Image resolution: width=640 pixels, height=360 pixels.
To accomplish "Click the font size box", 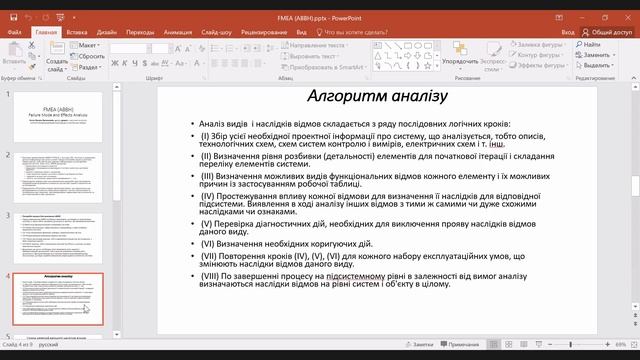I will coord(160,49).
